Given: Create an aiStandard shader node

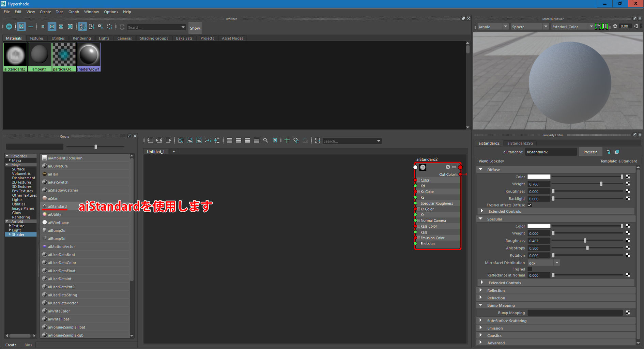Looking at the screenshot, I should (x=85, y=206).
